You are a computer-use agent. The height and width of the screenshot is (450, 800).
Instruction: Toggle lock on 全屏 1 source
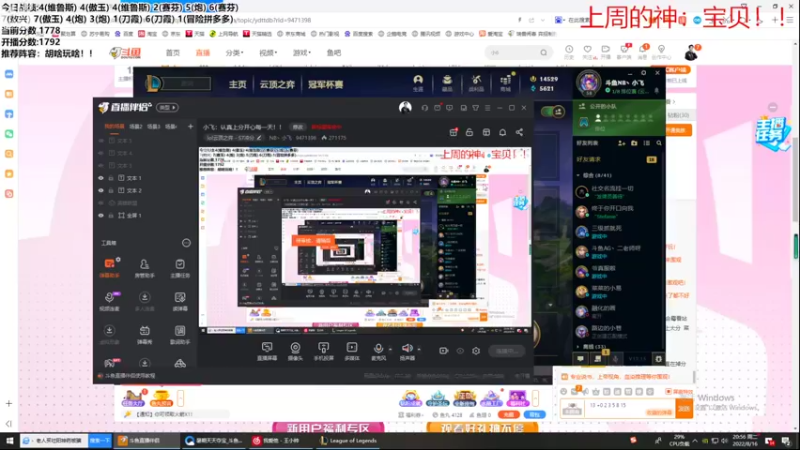click(111, 215)
